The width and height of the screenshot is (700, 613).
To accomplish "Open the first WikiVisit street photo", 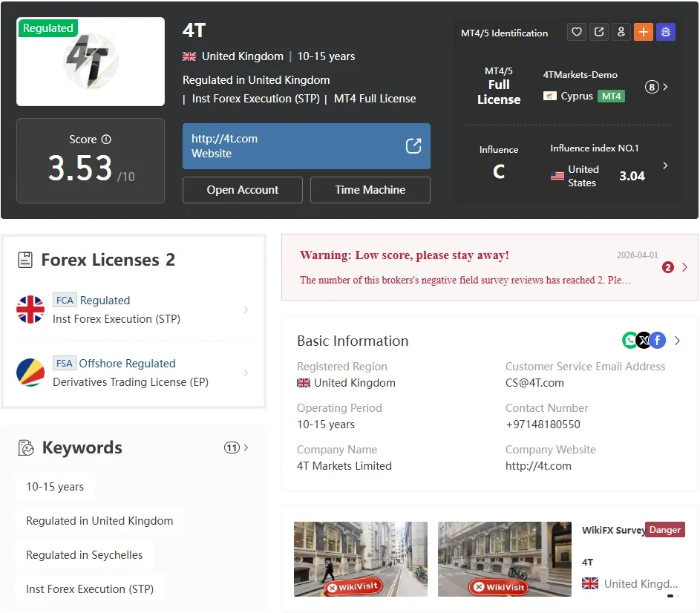I will [361, 559].
